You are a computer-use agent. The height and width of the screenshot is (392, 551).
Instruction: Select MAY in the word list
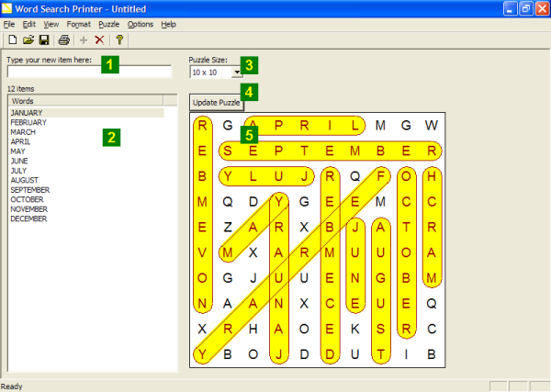click(x=18, y=151)
